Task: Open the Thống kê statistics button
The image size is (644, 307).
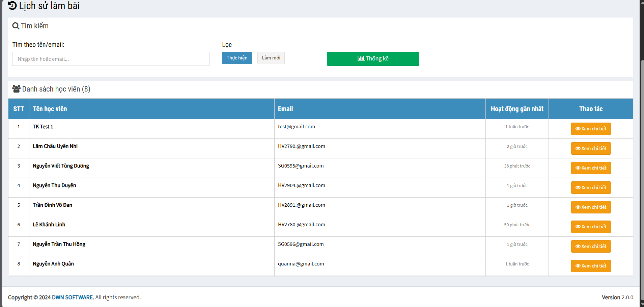Action: [373, 59]
